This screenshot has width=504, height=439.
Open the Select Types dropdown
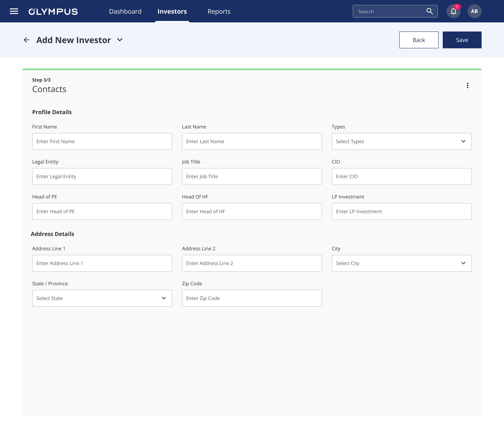401,141
